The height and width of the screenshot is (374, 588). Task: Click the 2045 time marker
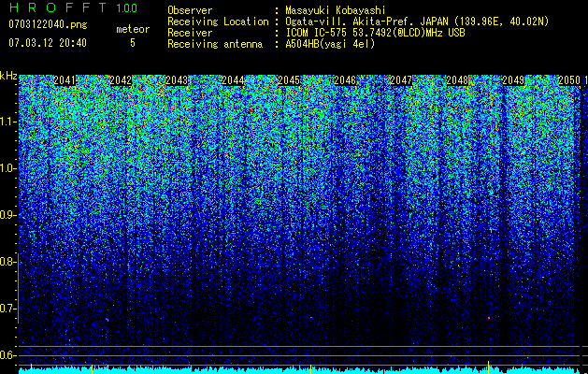pyautogui.click(x=289, y=80)
